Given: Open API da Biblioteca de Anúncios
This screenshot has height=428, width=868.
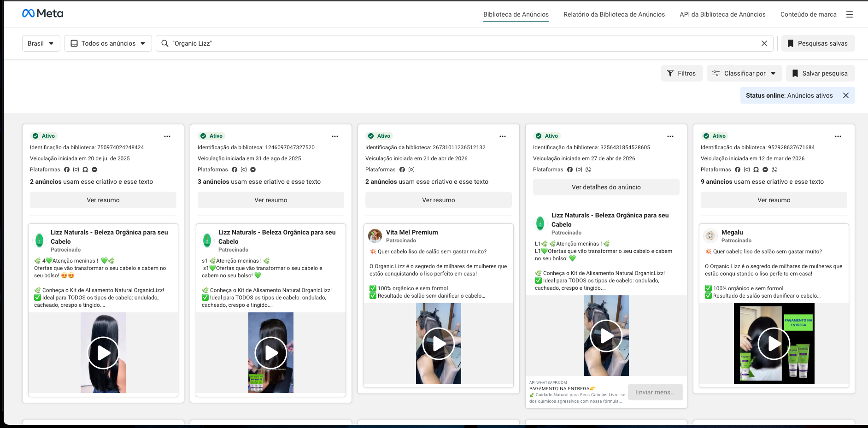Looking at the screenshot, I should (x=722, y=14).
